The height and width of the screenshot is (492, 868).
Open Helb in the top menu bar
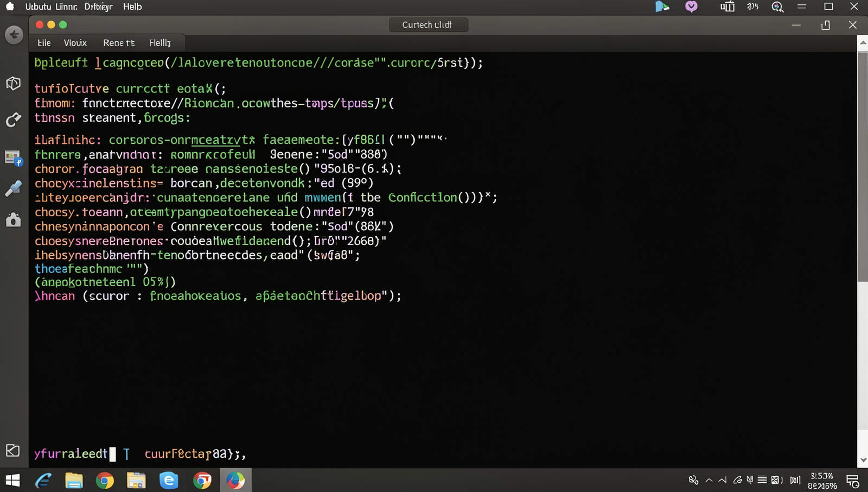(x=132, y=7)
